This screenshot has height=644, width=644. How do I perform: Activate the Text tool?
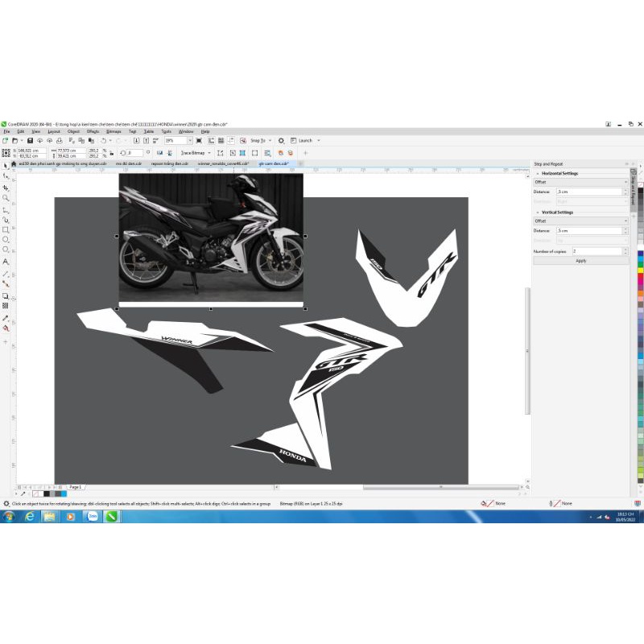tap(6, 262)
